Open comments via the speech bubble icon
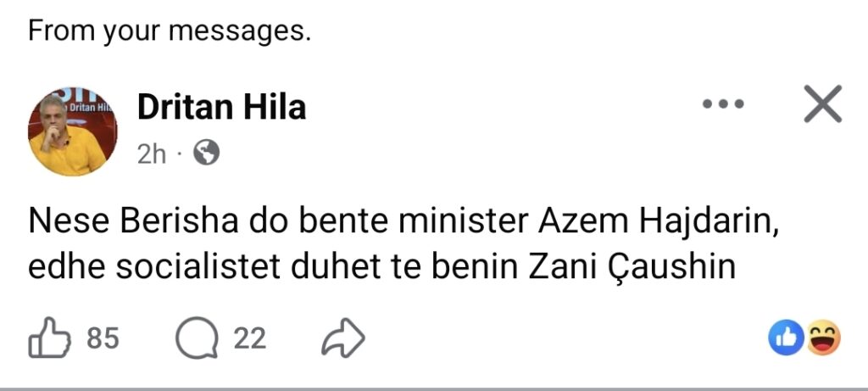Image resolution: width=868 pixels, height=391 pixels. tap(197, 339)
